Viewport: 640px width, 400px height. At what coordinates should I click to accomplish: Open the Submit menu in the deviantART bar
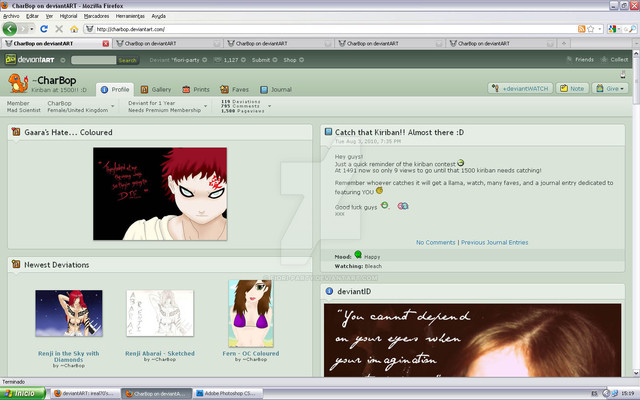pos(264,60)
